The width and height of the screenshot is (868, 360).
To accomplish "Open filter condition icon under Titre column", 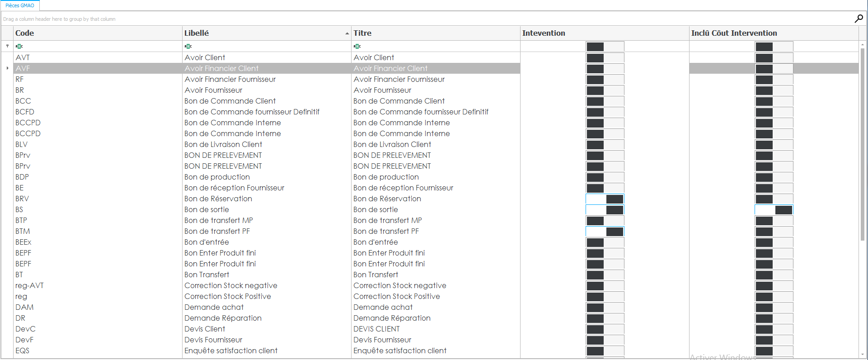I will click(357, 46).
